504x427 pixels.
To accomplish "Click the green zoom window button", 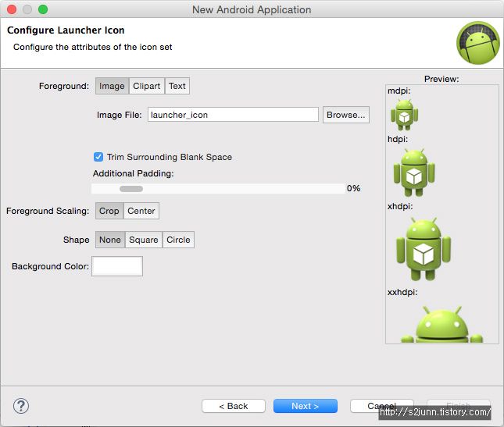I will [x=43, y=9].
